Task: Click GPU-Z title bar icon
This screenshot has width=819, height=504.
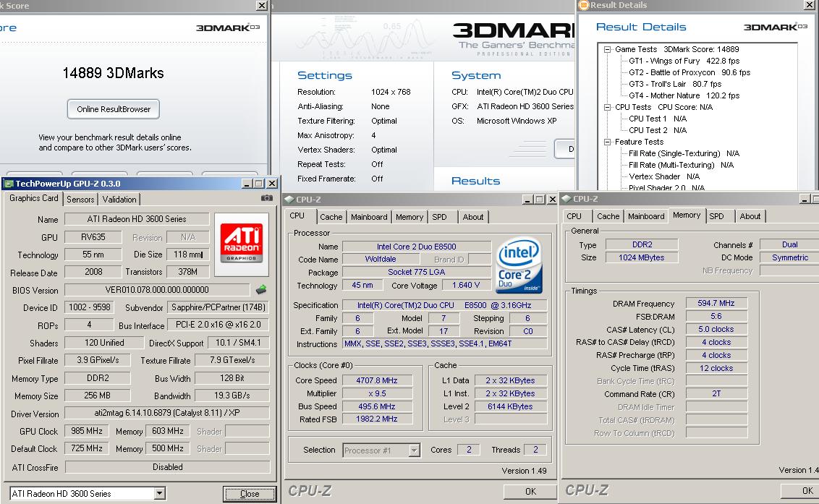Action: tap(9, 184)
